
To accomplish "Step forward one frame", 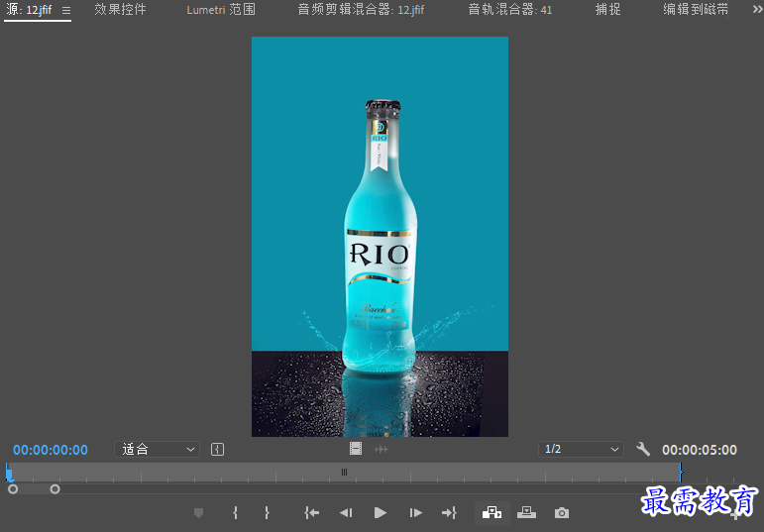I will [415, 512].
